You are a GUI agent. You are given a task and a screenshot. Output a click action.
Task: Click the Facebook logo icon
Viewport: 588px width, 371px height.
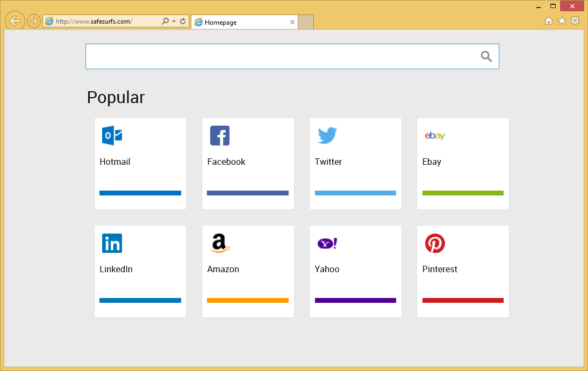(220, 136)
